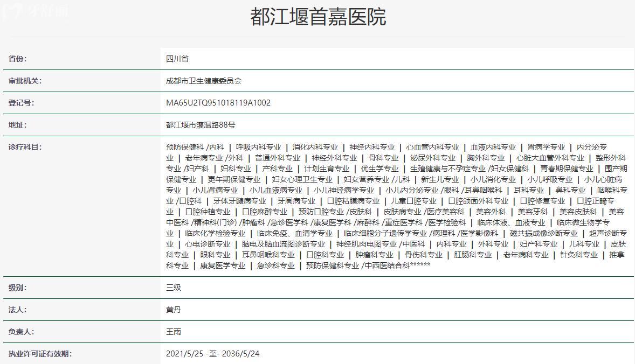The height and width of the screenshot is (364, 635).
Task: Click 针灸科专业 in the department list
Action: (579, 255)
